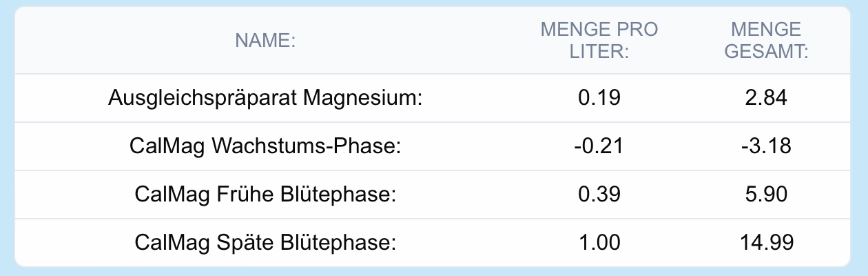This screenshot has height=276, width=868.
Task: Click the MENGE PRO LITER column header
Action: point(599,41)
